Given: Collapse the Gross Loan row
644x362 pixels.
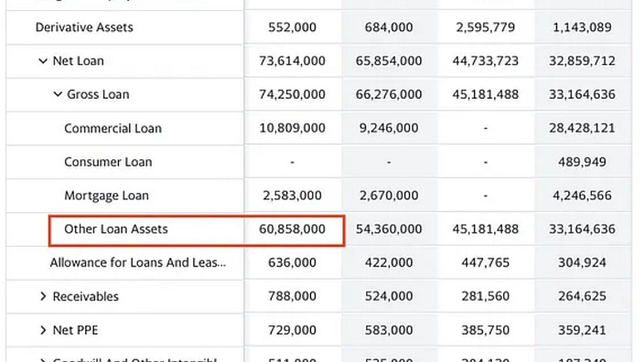Looking at the screenshot, I should click(58, 94).
